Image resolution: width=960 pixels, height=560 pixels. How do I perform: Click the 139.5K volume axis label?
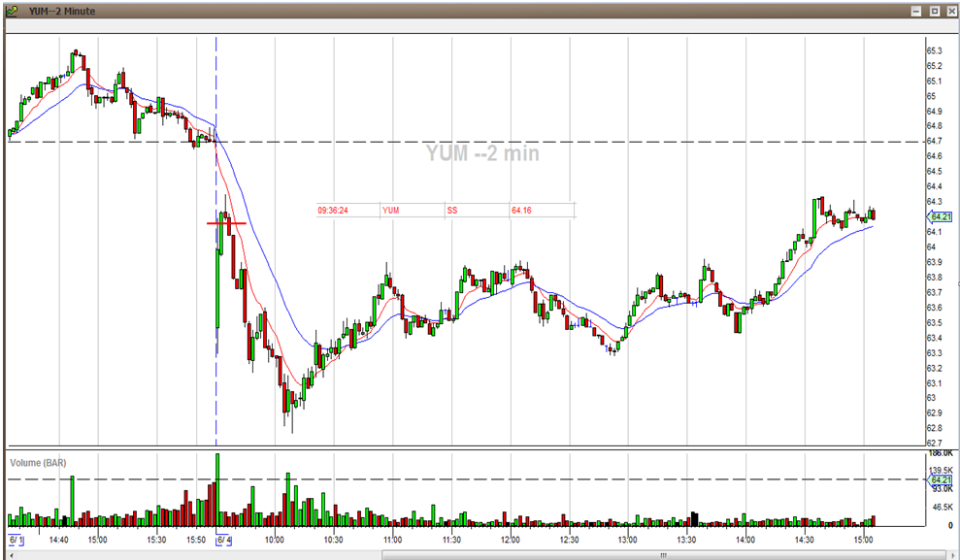941,471
